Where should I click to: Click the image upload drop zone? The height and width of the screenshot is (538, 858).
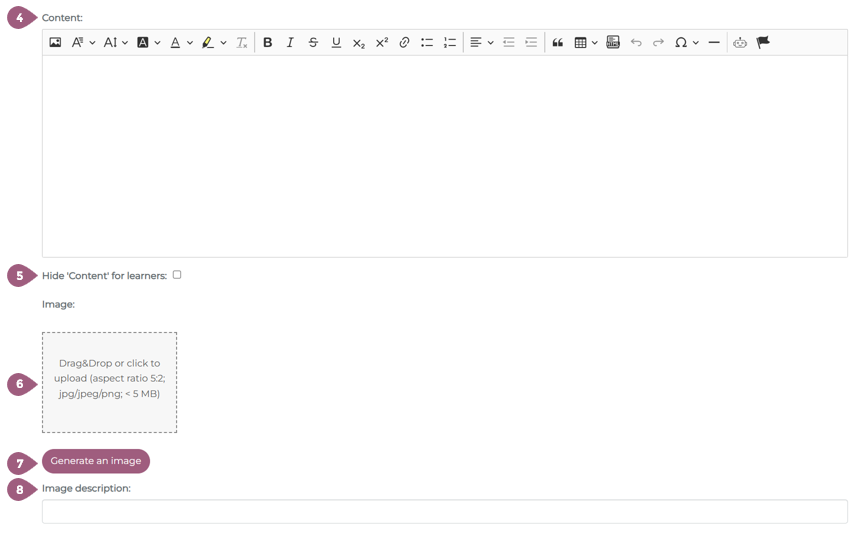point(110,382)
